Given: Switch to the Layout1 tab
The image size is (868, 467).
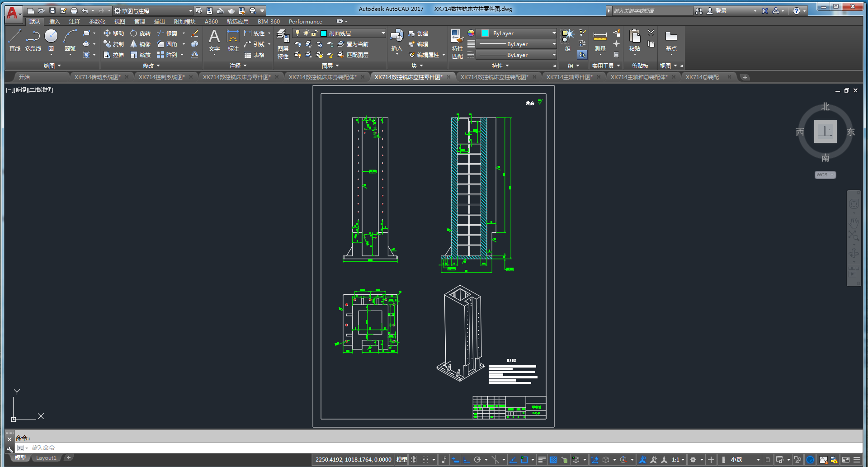Looking at the screenshot, I should (x=46, y=458).
